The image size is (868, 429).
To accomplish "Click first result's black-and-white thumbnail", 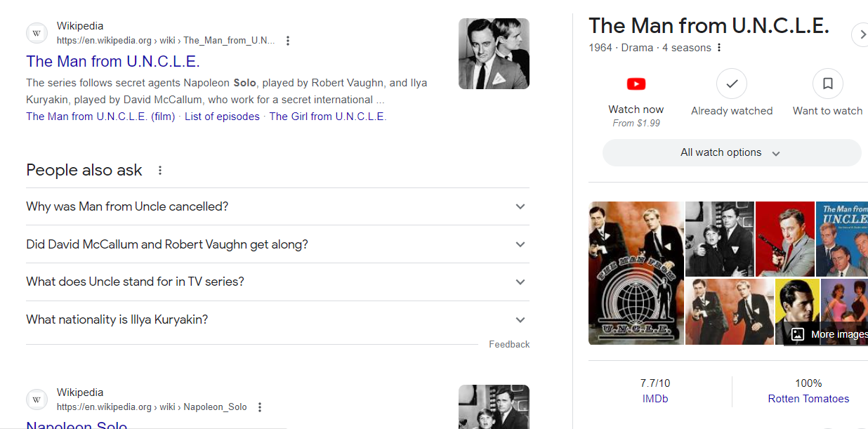I will coord(494,53).
